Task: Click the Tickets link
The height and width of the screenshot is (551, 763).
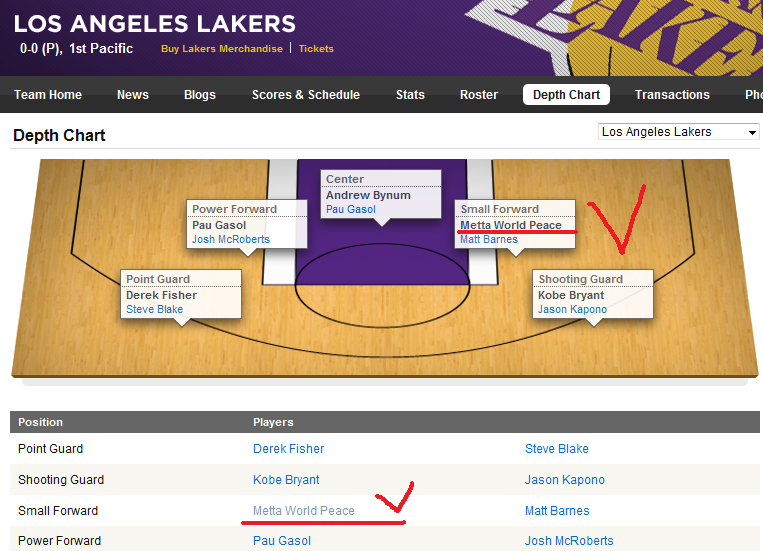Action: pos(316,49)
